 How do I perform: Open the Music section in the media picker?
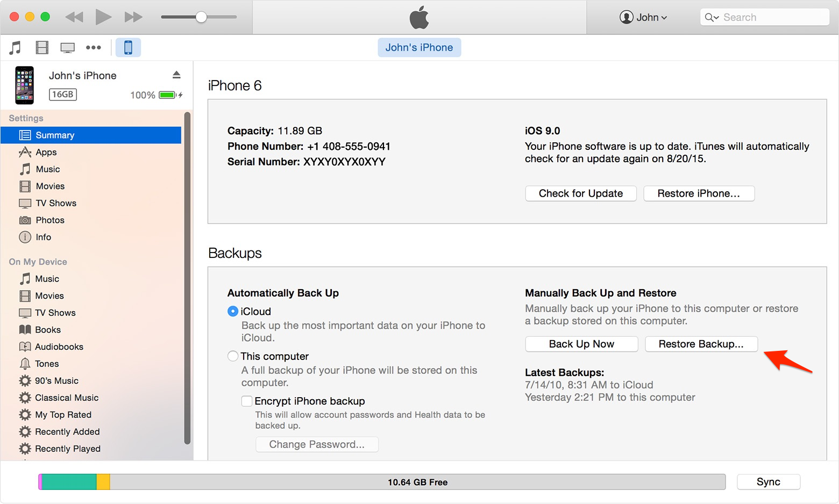(x=15, y=47)
